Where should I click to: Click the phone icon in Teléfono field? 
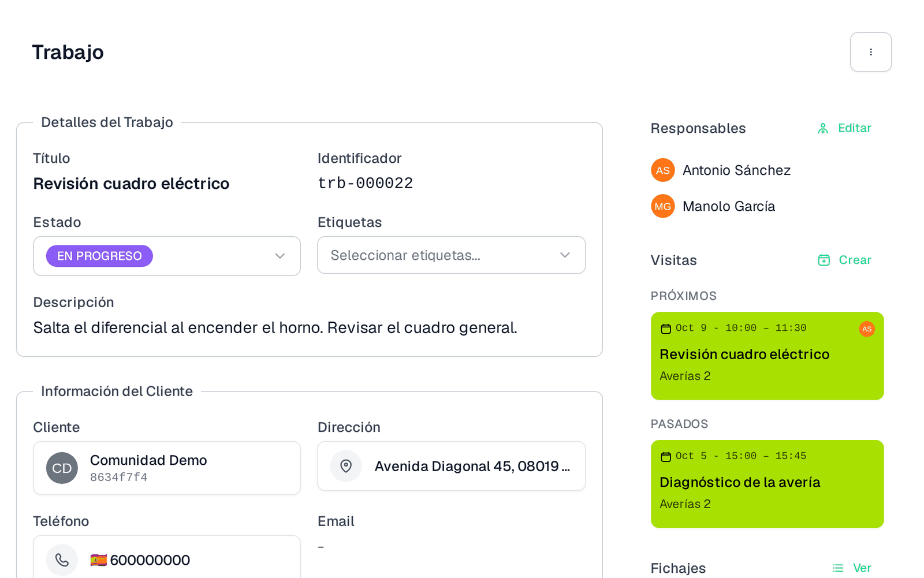tap(62, 560)
